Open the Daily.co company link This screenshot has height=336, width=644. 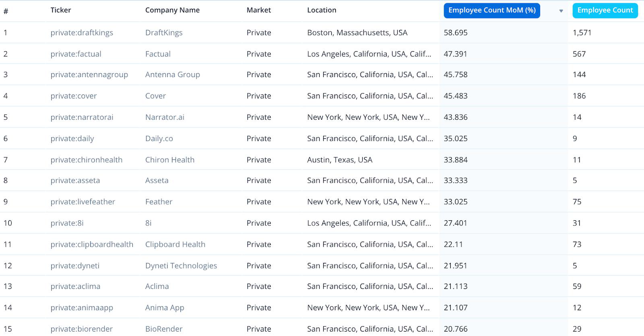click(159, 138)
